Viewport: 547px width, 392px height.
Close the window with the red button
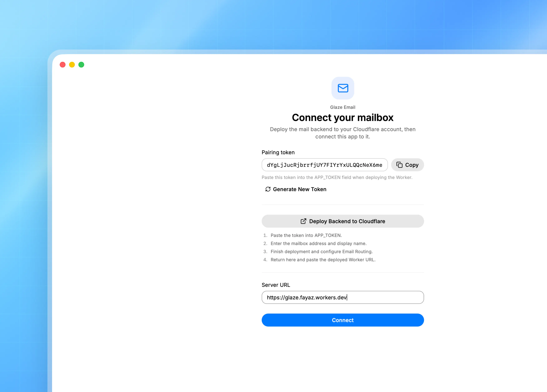tap(63, 65)
